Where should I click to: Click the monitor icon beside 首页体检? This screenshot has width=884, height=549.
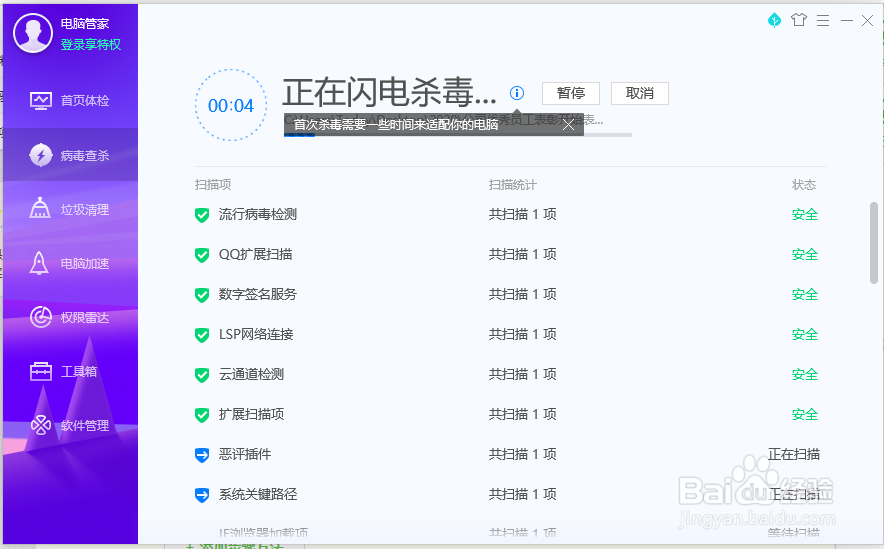[x=41, y=101]
